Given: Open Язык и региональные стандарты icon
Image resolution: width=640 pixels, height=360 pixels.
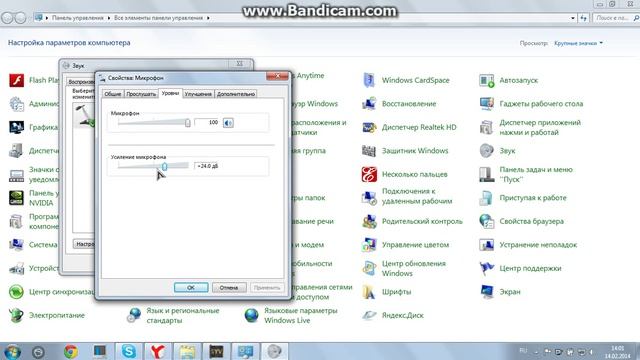Looking at the screenshot, I should click(134, 315).
